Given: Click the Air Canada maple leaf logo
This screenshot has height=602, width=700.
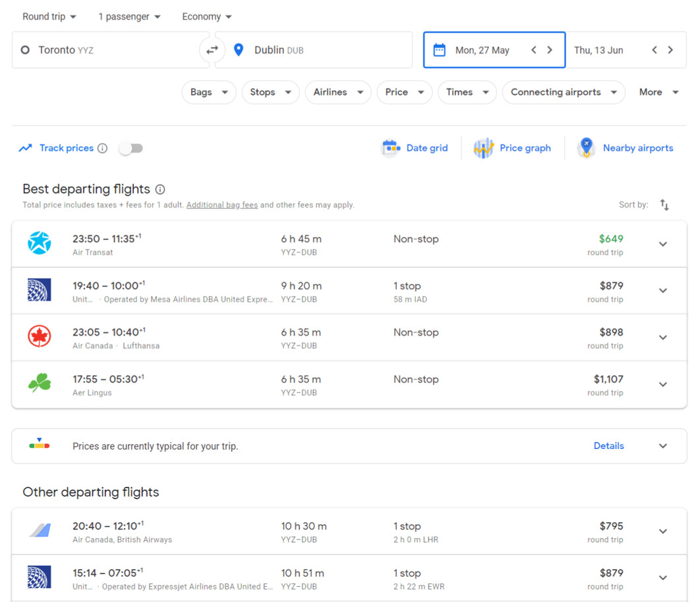Looking at the screenshot, I should coord(39,337).
